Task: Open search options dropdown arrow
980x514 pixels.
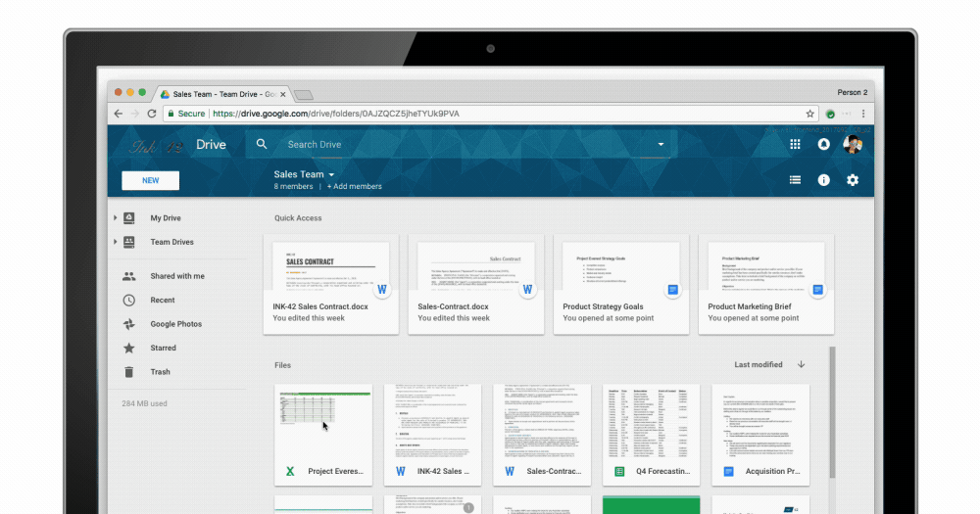Action: pos(661,144)
